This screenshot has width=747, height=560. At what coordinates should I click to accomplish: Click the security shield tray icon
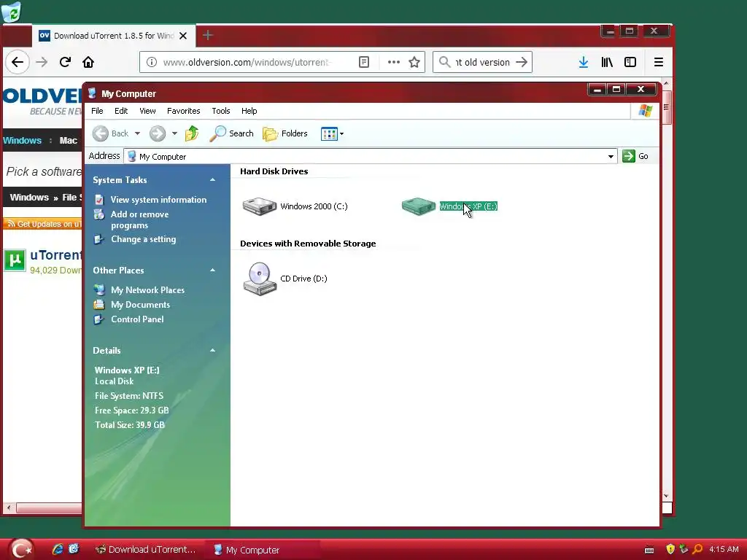(670, 550)
